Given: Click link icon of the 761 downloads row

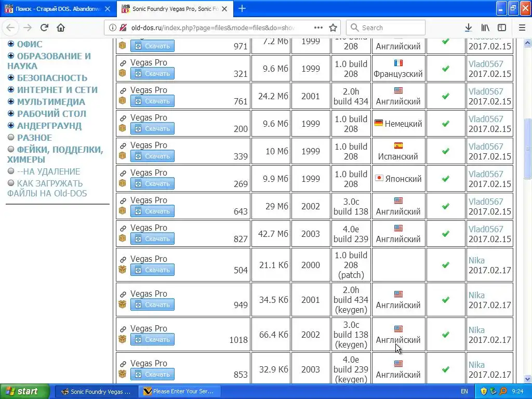Looking at the screenshot, I should [x=123, y=90].
